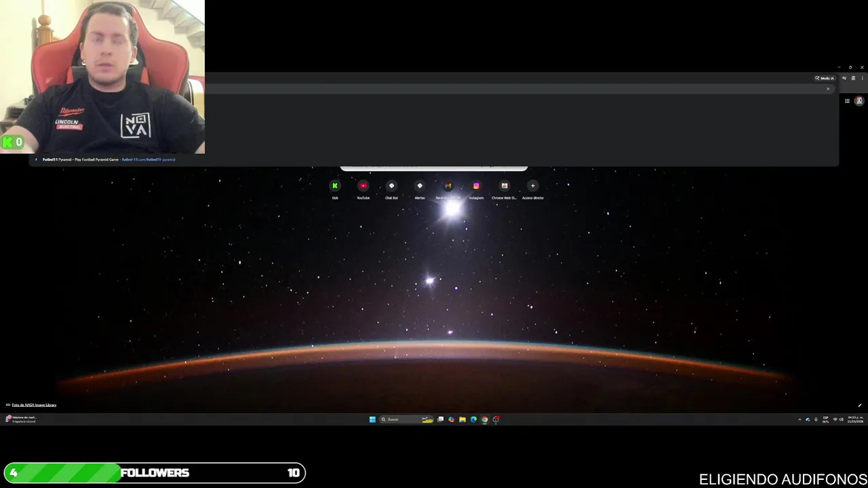Screen dimensions: 868x488
Task: Open the taskbar clock and date
Action: coord(855,420)
